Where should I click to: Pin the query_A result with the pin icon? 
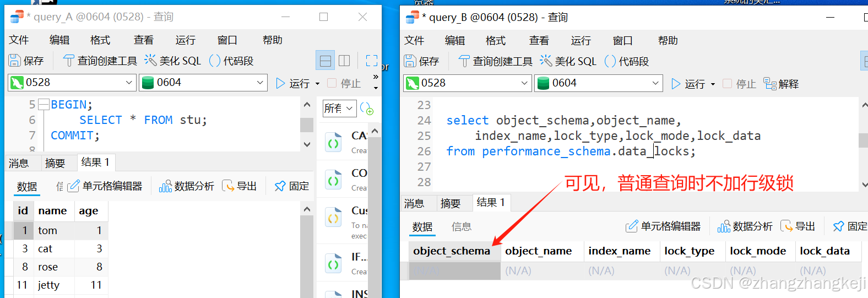[292, 186]
